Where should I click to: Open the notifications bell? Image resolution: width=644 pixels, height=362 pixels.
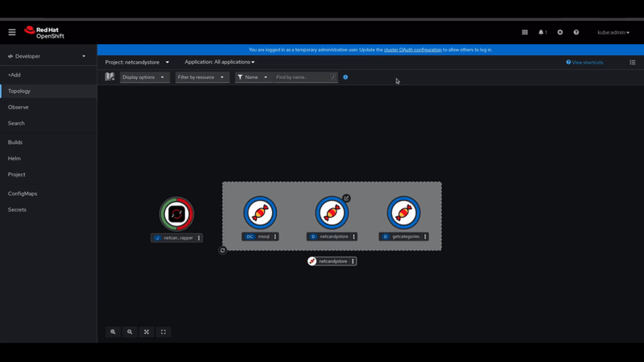[x=541, y=32]
